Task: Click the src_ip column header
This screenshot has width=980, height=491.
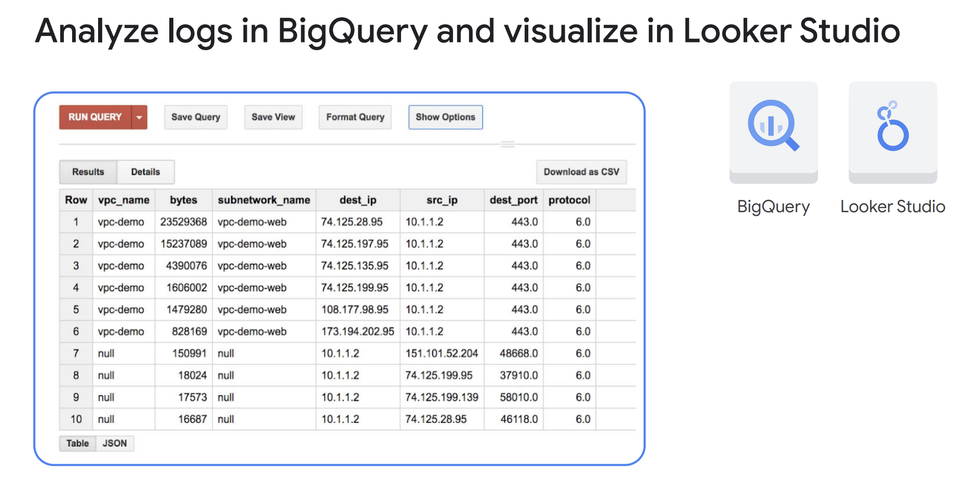Action: tap(442, 200)
